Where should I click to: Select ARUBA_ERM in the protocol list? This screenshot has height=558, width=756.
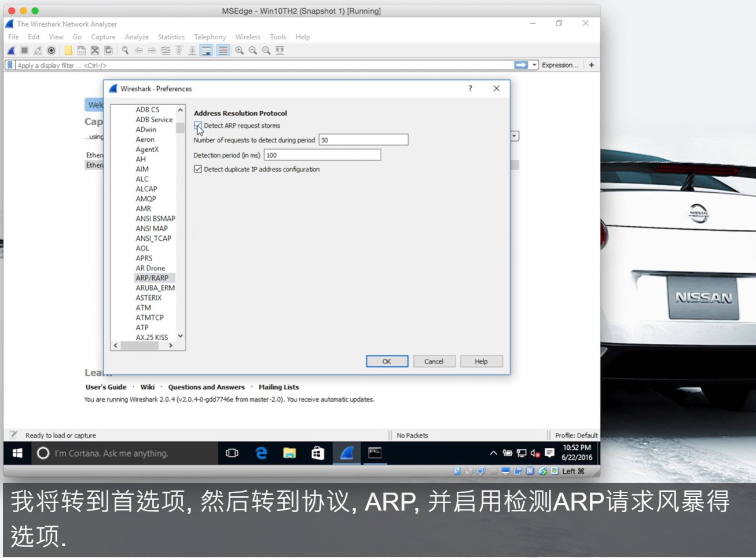click(x=155, y=288)
